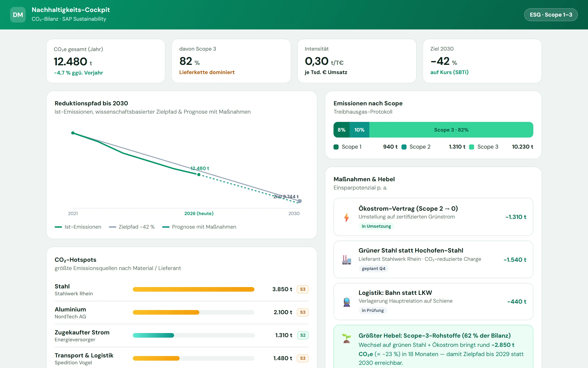Click the davon Scope 3 KPI card
Viewport: 588px width, 368px height.
point(231,61)
